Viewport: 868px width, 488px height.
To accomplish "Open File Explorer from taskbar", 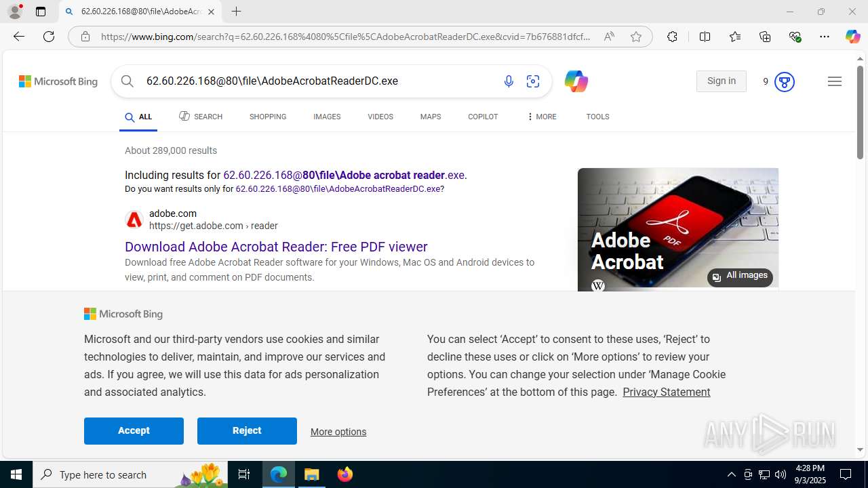I will pos(312,474).
